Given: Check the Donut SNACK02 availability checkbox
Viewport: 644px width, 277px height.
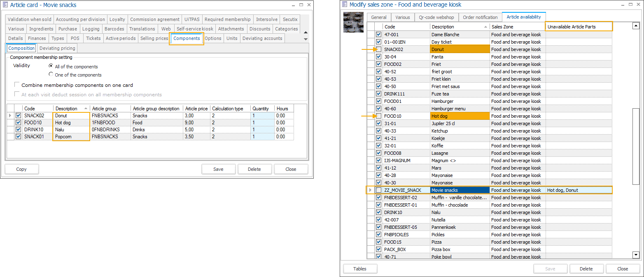Looking at the screenshot, I should coord(378,49).
